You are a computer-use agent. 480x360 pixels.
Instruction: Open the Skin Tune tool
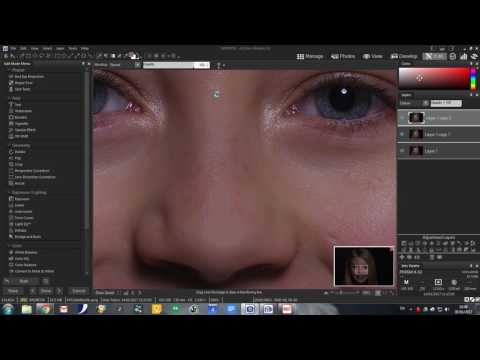[x=19, y=89]
